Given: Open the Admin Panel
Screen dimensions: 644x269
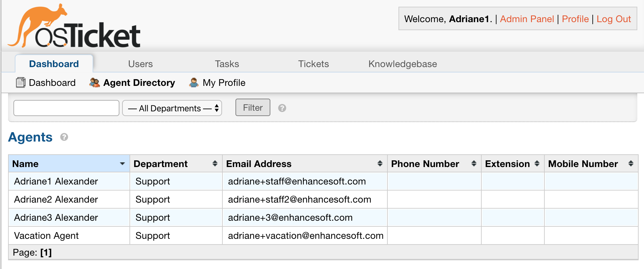Looking at the screenshot, I should pyautogui.click(x=527, y=19).
